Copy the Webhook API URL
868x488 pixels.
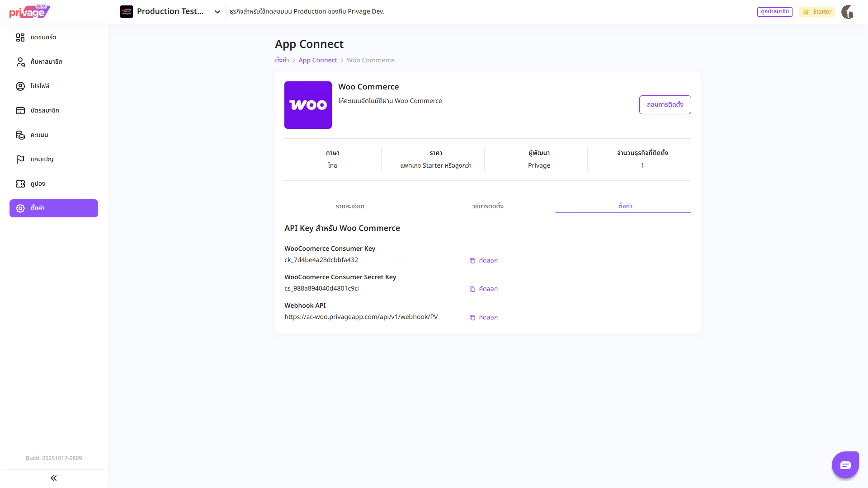483,318
